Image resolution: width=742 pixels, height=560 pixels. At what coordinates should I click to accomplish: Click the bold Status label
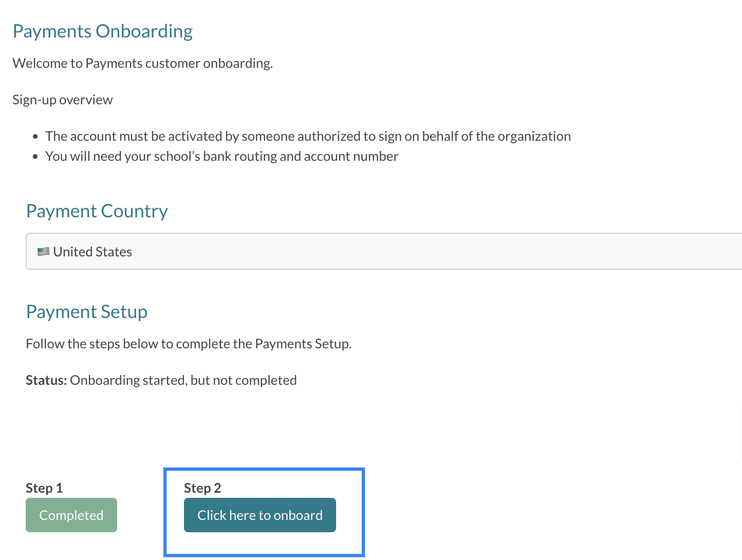[46, 380]
